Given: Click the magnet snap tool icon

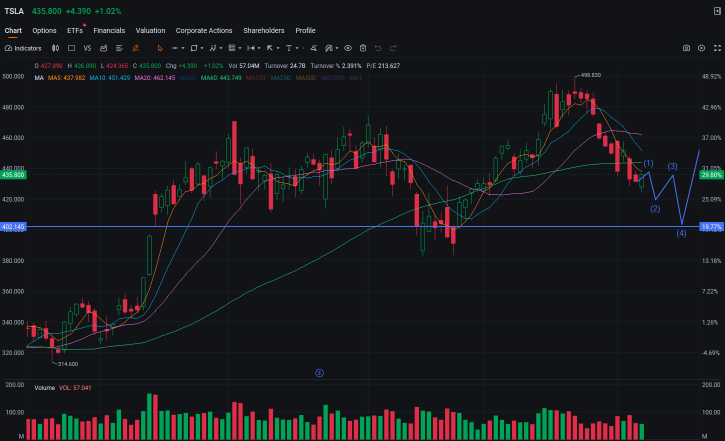Looking at the screenshot, I should [x=329, y=48].
